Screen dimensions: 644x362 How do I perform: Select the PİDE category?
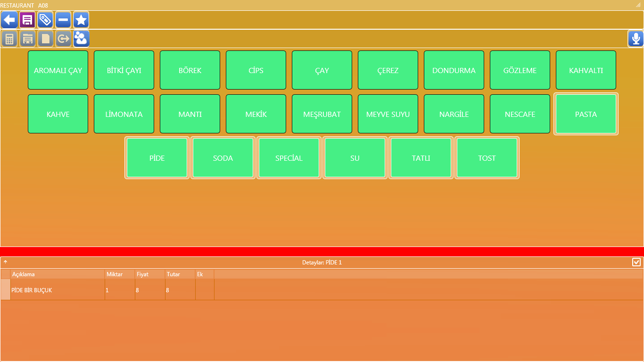[157, 158]
